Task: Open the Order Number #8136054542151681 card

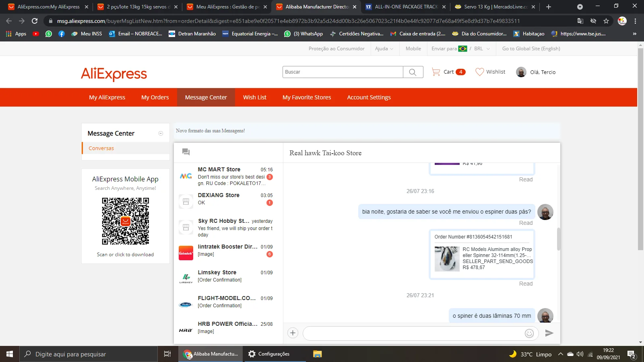Action: point(482,254)
